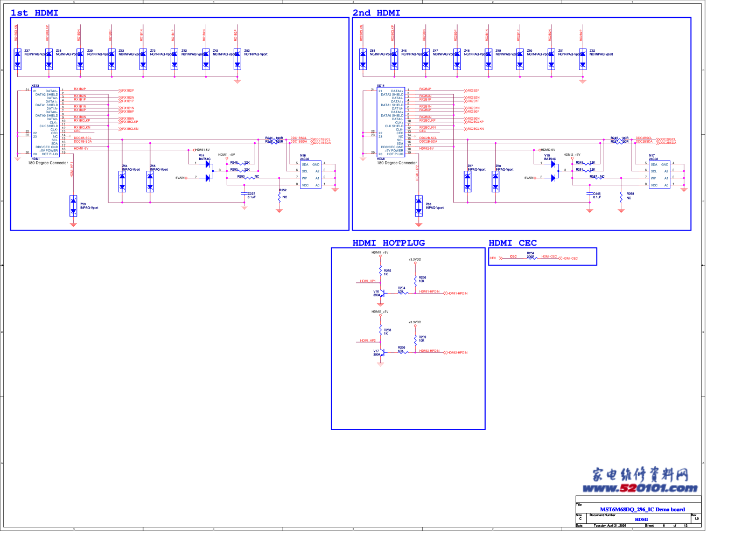Click "180-Degree Connector" text under XS14
The width and height of the screenshot is (756, 535).
coord(397,163)
